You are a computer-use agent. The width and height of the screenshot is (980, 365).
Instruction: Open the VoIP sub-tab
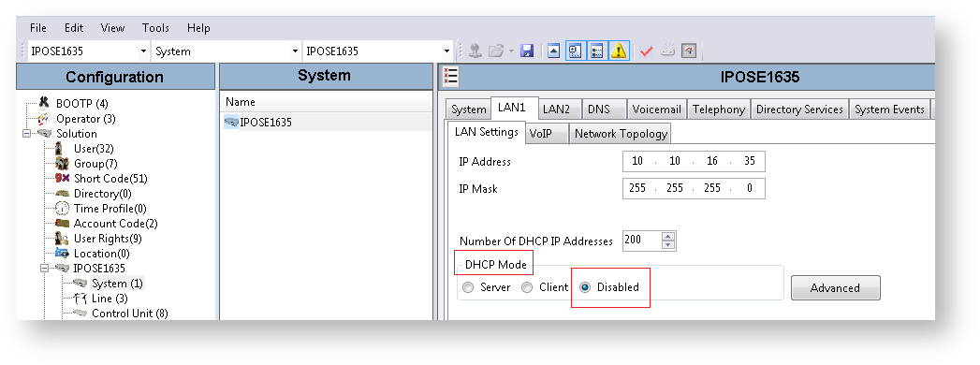546,134
